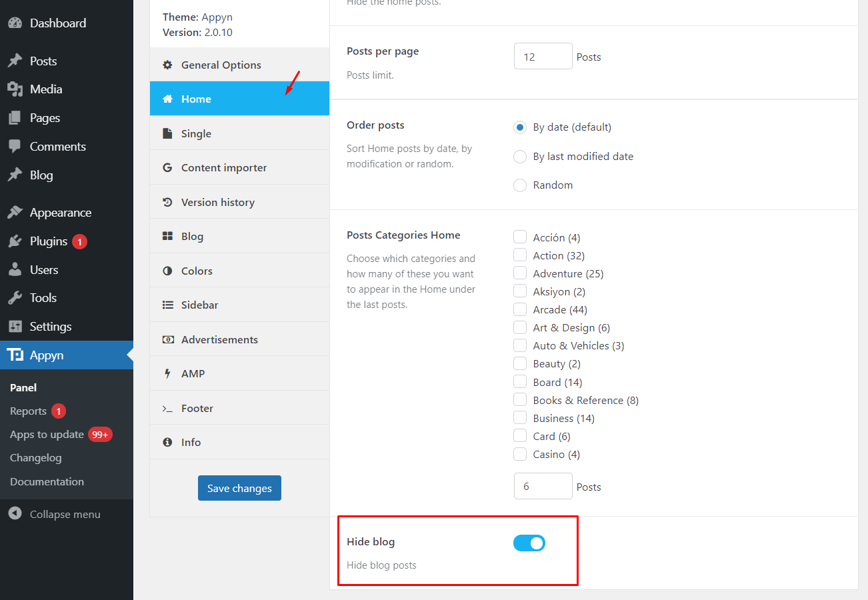Switch to the Colors tab
Screen dimensions: 868x600
tap(239, 271)
